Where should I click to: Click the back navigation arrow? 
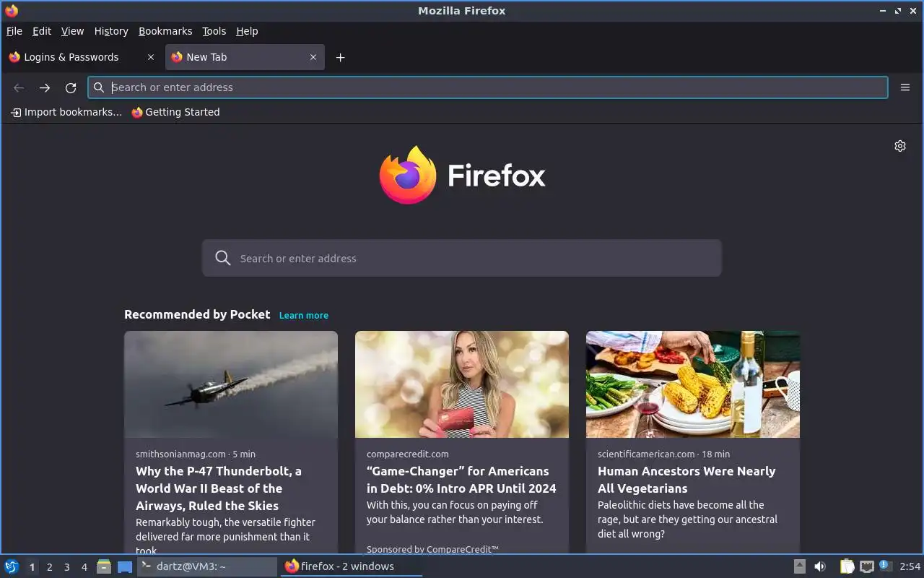coord(19,87)
